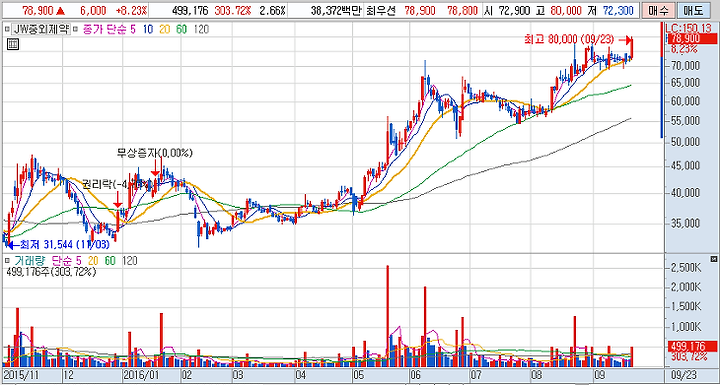
Task: Select the JW중외제약 stock name label
Action: pos(41,30)
